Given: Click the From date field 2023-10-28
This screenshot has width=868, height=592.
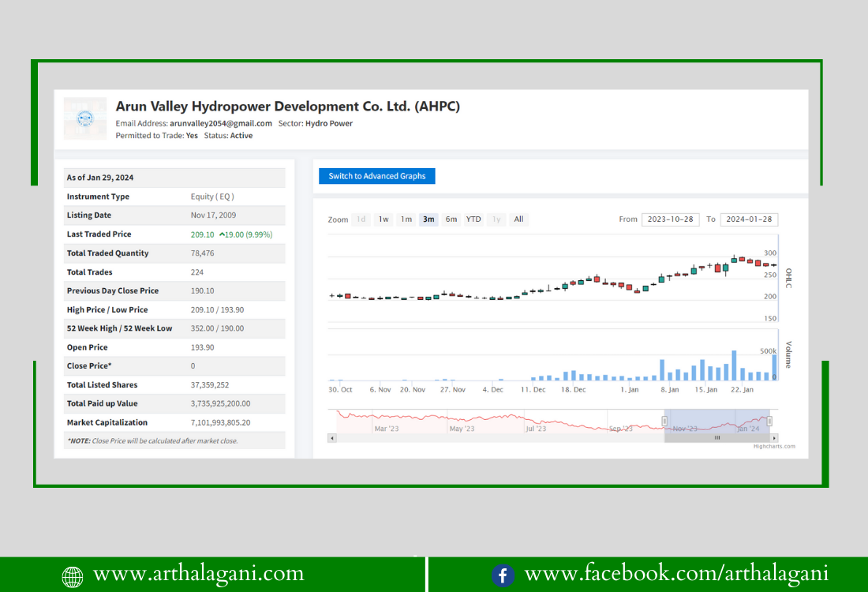Looking at the screenshot, I should point(671,219).
